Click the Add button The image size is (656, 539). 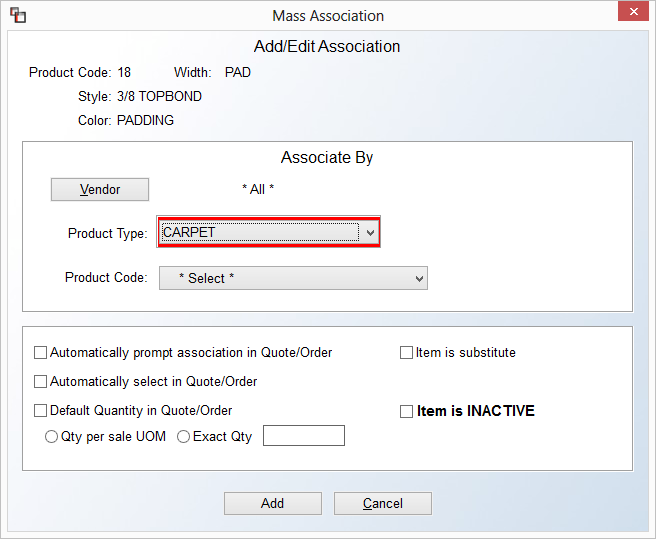coord(273,503)
